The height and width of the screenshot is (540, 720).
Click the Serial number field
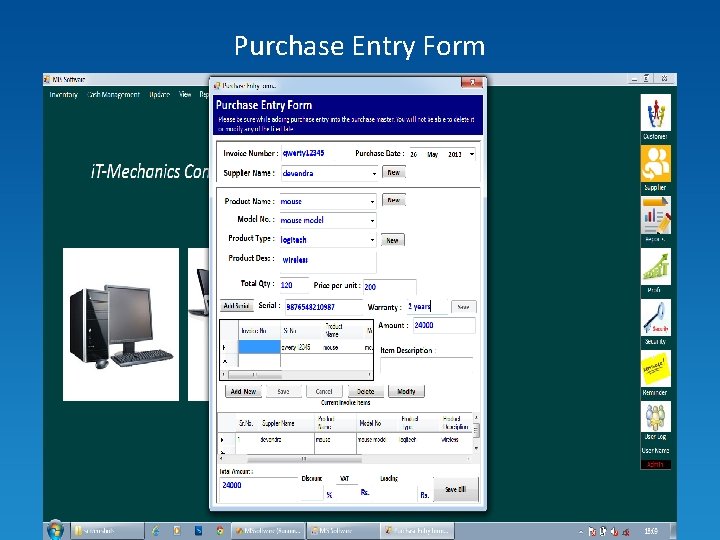click(x=323, y=307)
